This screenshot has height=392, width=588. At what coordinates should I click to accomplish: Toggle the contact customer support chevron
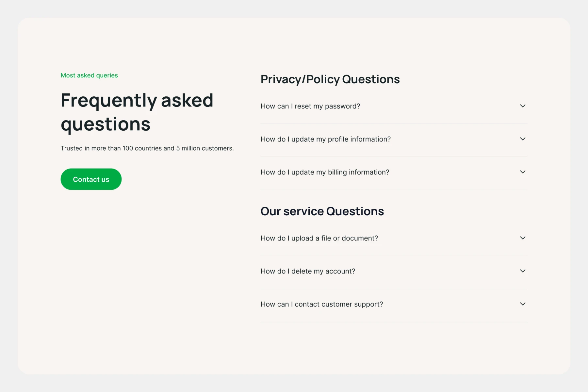[523, 304]
